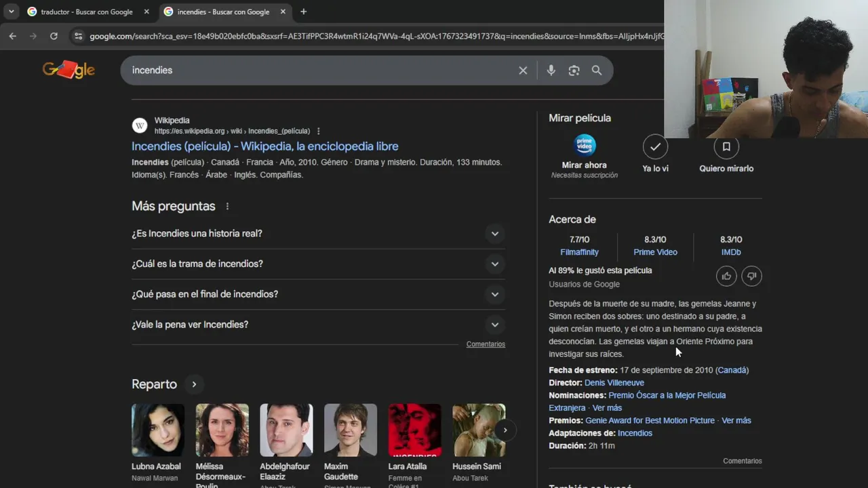
Task: Open Filmaffinity rating link
Action: point(579,252)
